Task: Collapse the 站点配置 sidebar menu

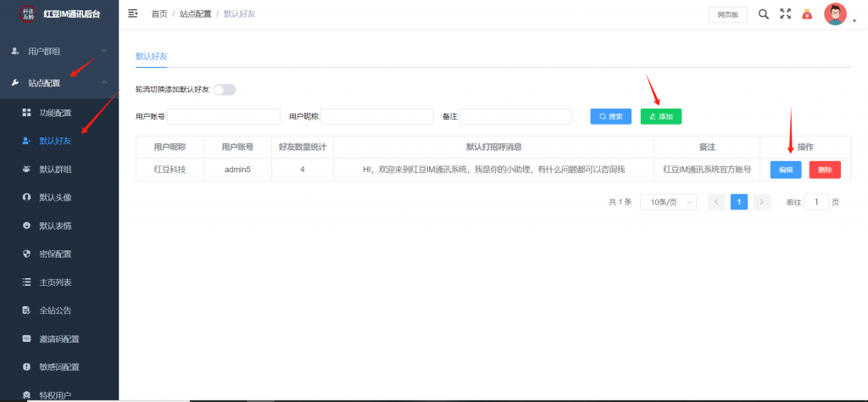Action: (58, 82)
